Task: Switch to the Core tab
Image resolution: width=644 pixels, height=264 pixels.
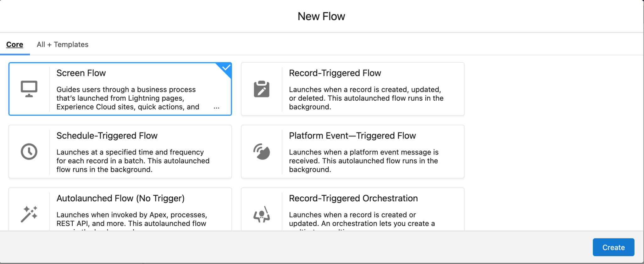Action: point(15,45)
